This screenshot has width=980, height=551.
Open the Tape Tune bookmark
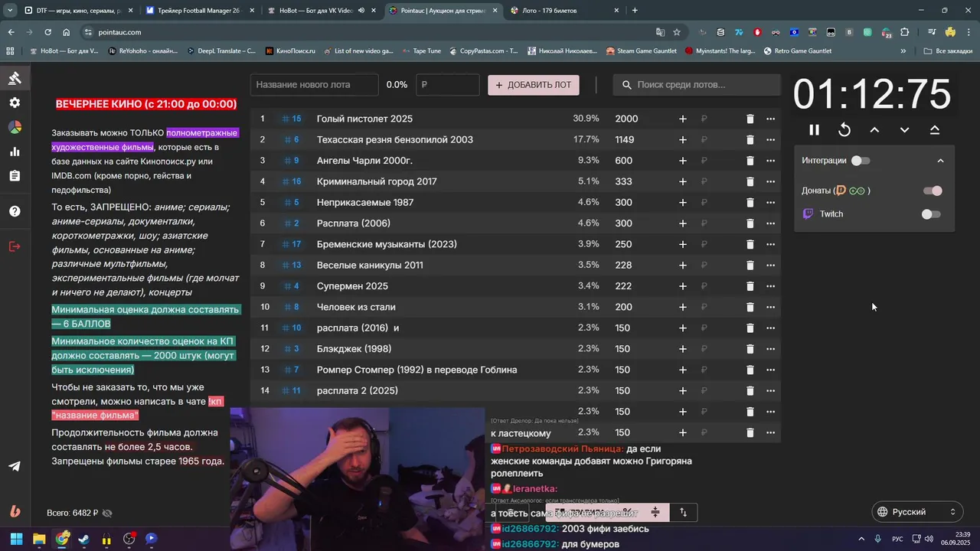click(420, 51)
